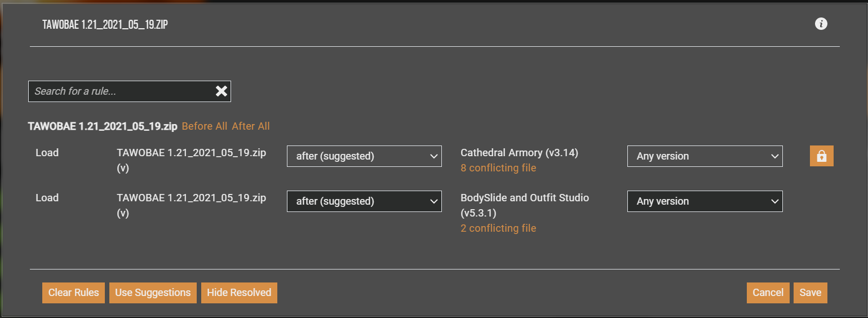Open rule type dropdown for BodySlide and Outfit Studio
Viewport: 868px width, 318px height.
(x=364, y=201)
